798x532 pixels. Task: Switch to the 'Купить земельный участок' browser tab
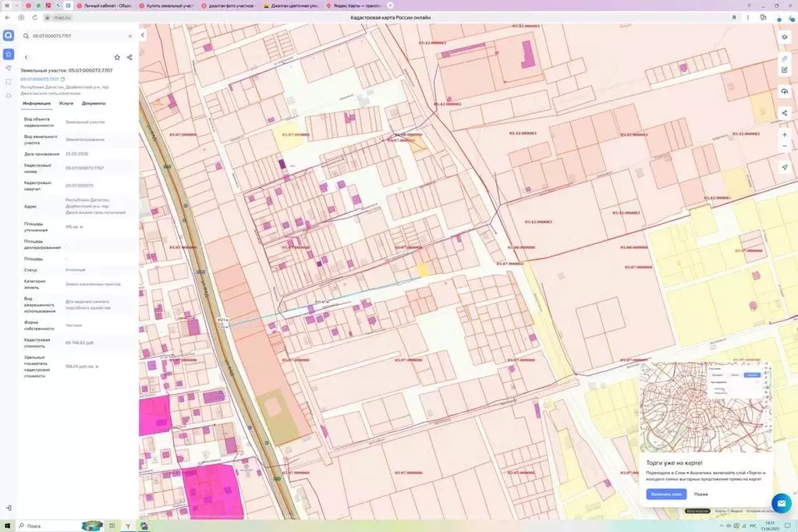pos(167,5)
